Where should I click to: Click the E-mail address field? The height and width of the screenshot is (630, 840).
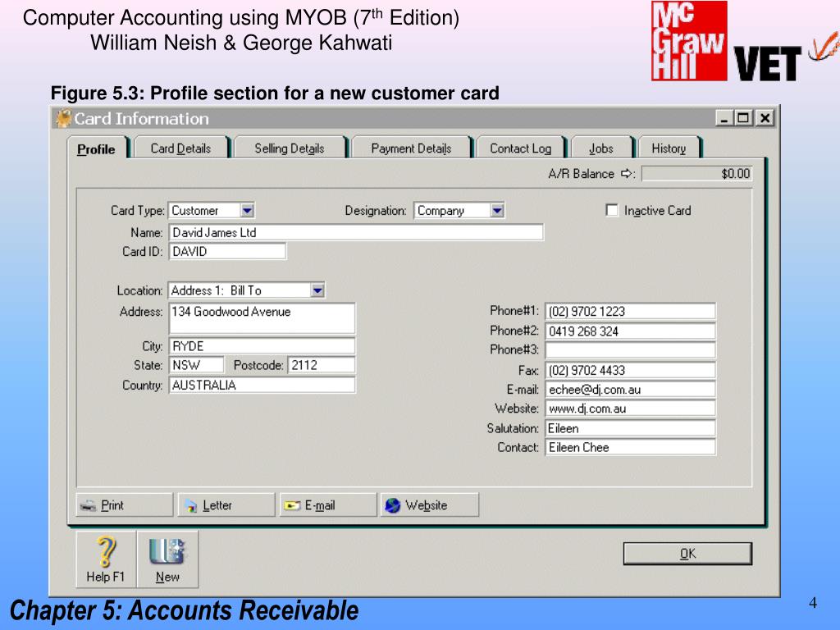(631, 390)
